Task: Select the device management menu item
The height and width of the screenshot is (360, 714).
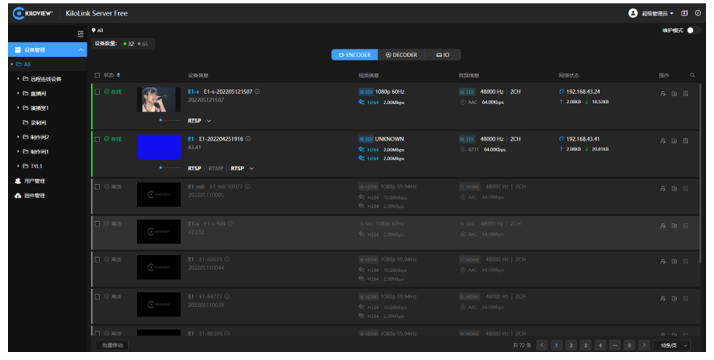Action: pyautogui.click(x=47, y=50)
